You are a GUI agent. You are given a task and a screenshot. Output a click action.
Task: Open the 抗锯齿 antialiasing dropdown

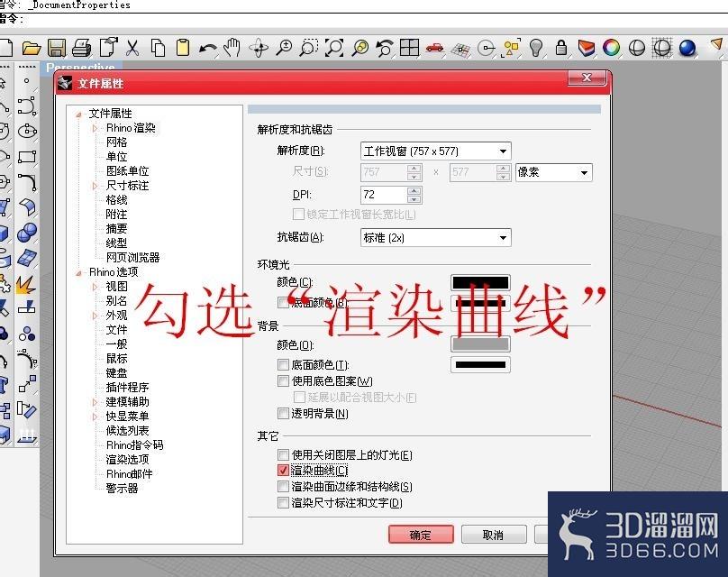point(435,237)
